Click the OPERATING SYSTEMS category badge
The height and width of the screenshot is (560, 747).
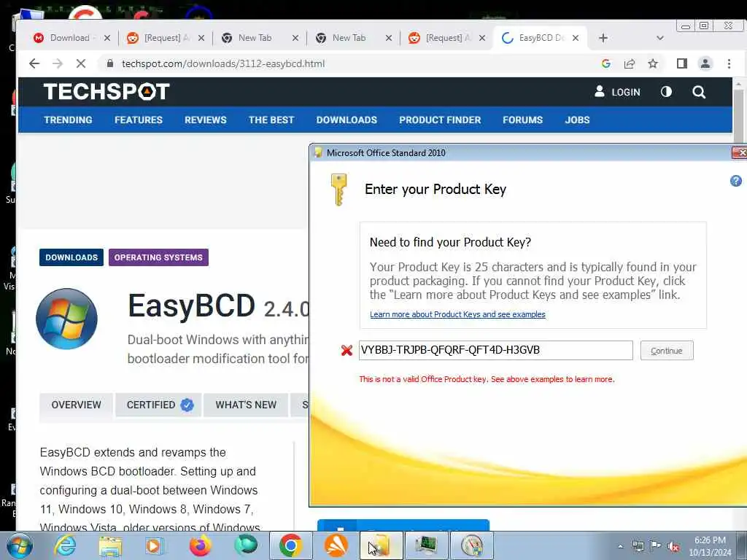tap(158, 257)
